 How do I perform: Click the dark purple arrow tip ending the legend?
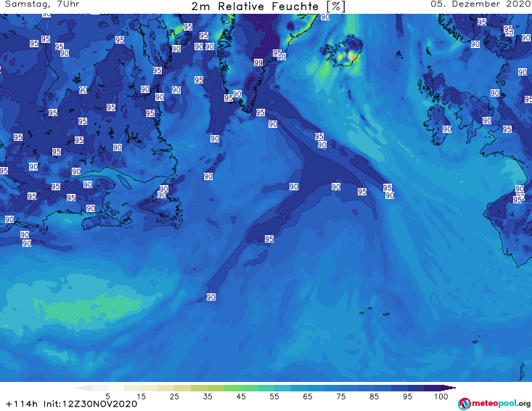[x=449, y=388]
